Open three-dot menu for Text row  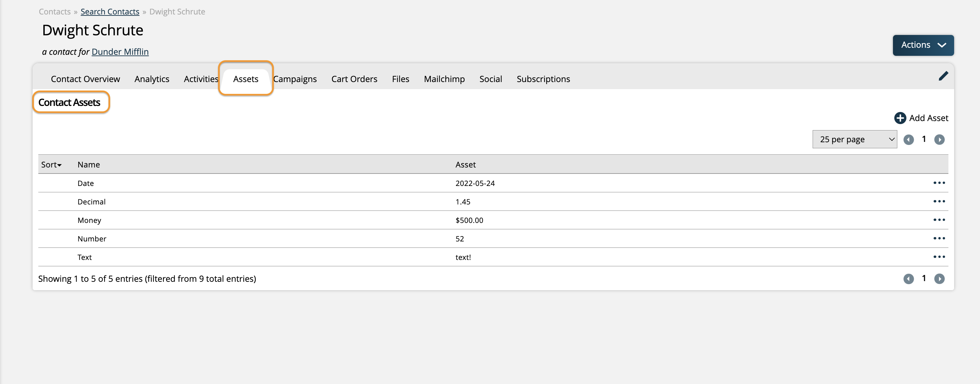[x=939, y=257]
